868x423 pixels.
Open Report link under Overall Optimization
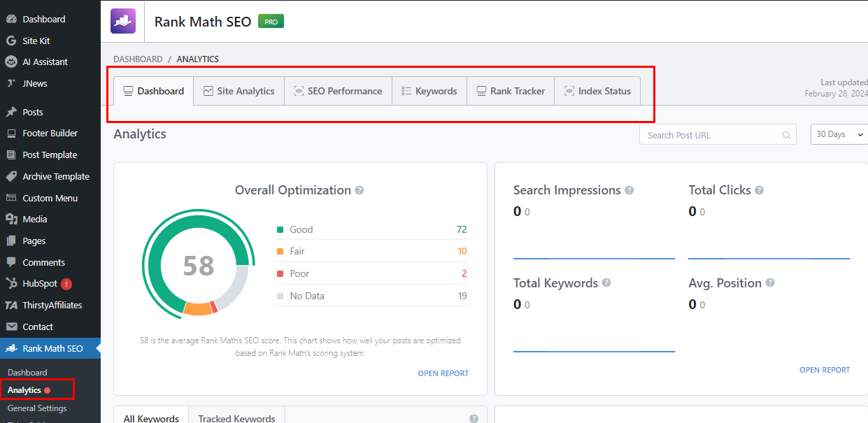443,373
